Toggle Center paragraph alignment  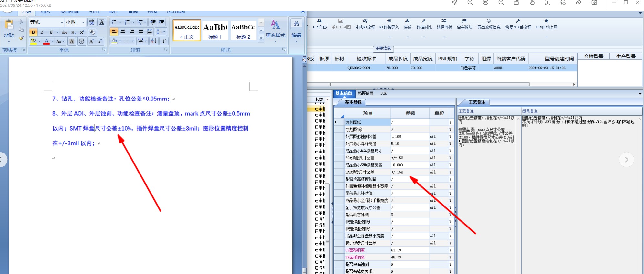(x=123, y=32)
